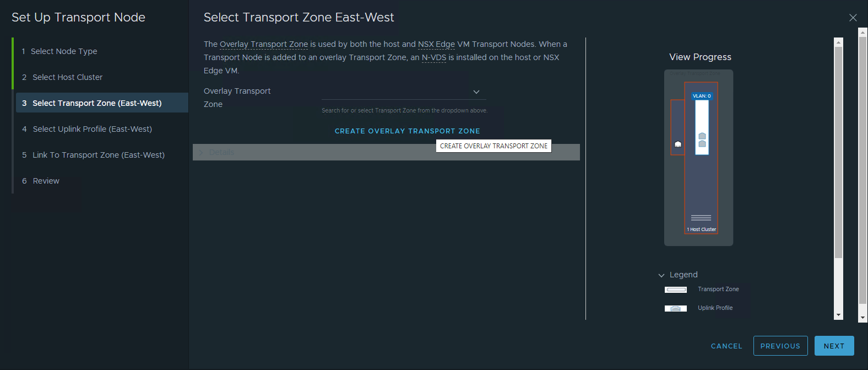The height and width of the screenshot is (370, 868).
Task: Cancel the transport node setup
Action: pos(726,346)
